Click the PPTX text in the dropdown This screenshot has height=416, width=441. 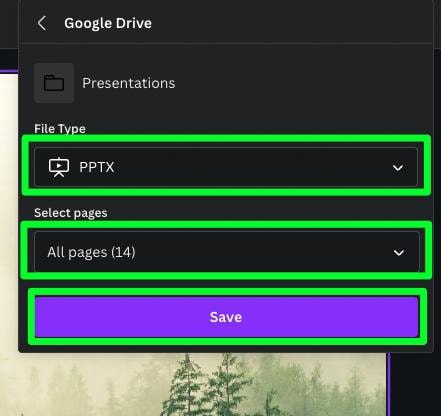click(97, 167)
